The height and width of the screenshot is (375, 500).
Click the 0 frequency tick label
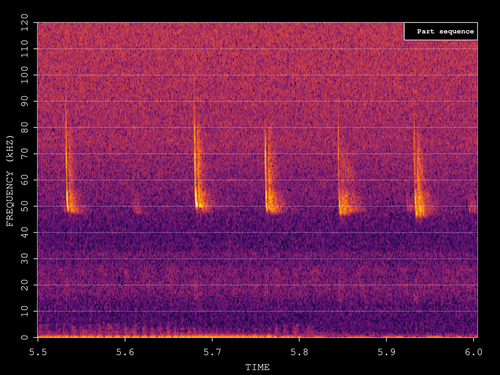click(x=25, y=337)
